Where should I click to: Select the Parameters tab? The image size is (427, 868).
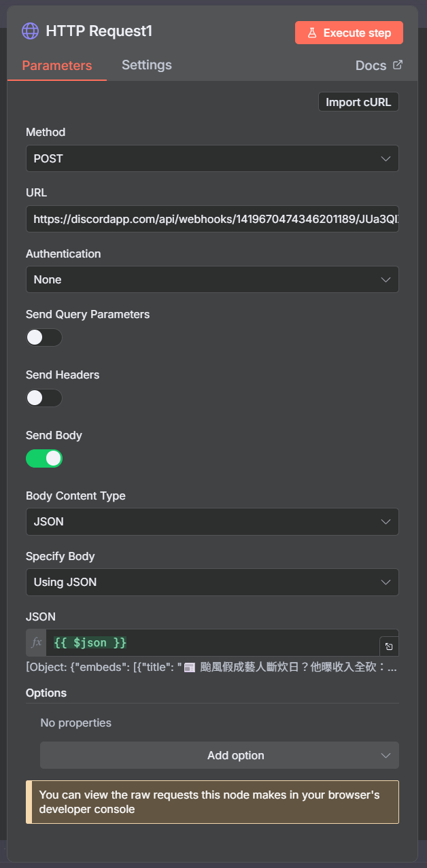(x=56, y=66)
